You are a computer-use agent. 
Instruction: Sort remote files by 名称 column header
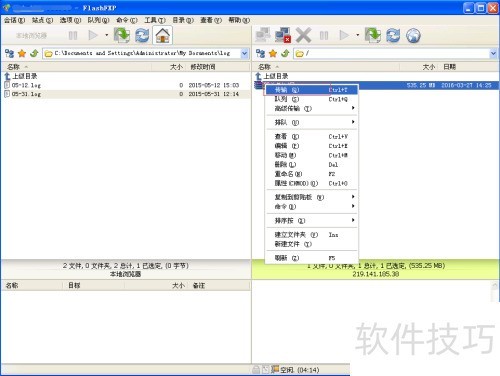point(326,67)
